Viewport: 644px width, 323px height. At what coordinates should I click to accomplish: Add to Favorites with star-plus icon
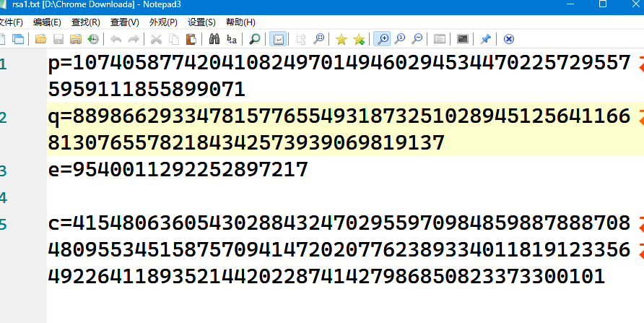pyautogui.click(x=359, y=39)
